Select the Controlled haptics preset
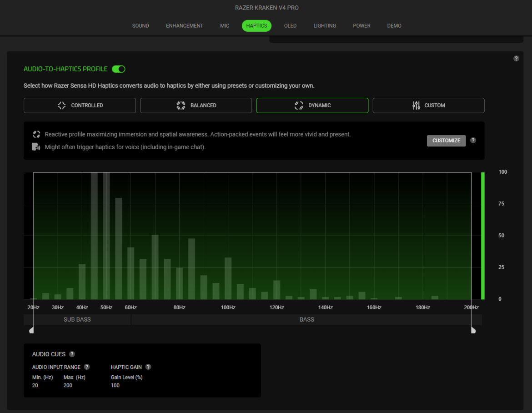This screenshot has width=532, height=413. coord(80,106)
